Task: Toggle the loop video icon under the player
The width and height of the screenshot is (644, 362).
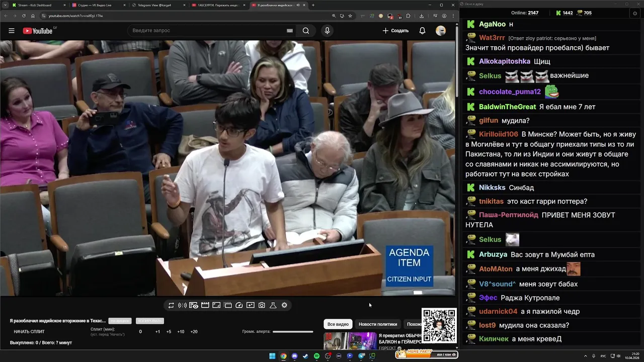Action: [171, 305]
